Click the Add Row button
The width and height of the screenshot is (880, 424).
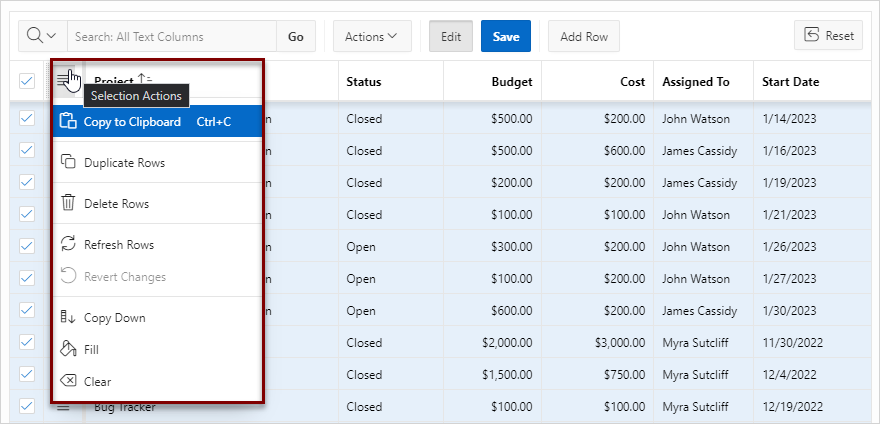[584, 37]
